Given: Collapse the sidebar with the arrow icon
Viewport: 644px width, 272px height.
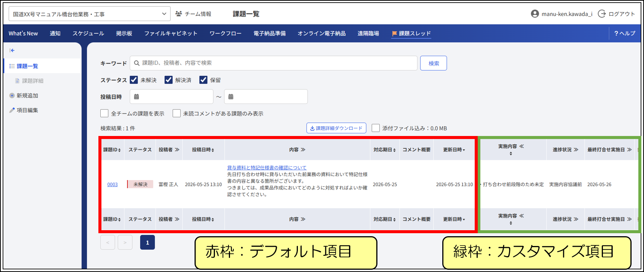Looking at the screenshot, I should coord(12,50).
